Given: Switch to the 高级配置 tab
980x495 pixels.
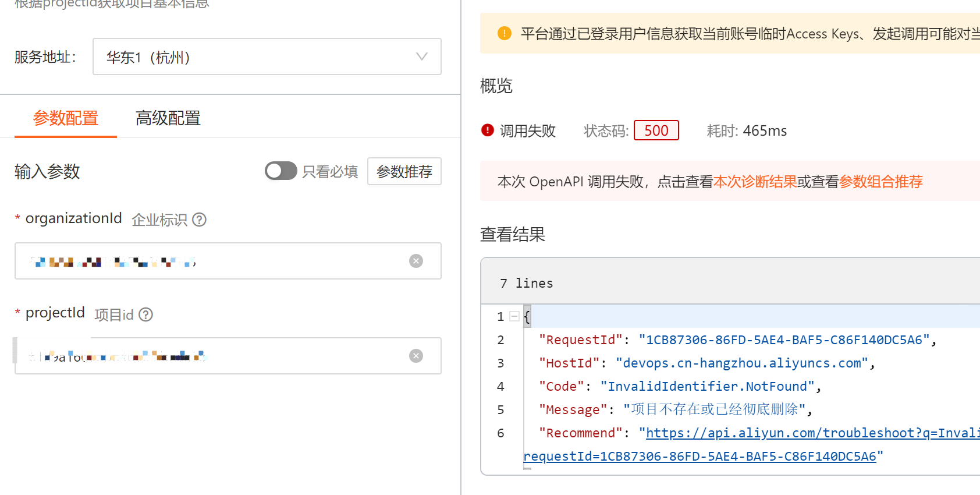Looking at the screenshot, I should tap(168, 118).
